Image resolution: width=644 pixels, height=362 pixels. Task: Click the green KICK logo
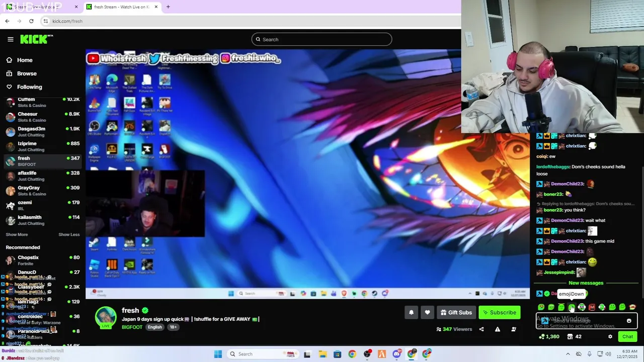[36, 39]
